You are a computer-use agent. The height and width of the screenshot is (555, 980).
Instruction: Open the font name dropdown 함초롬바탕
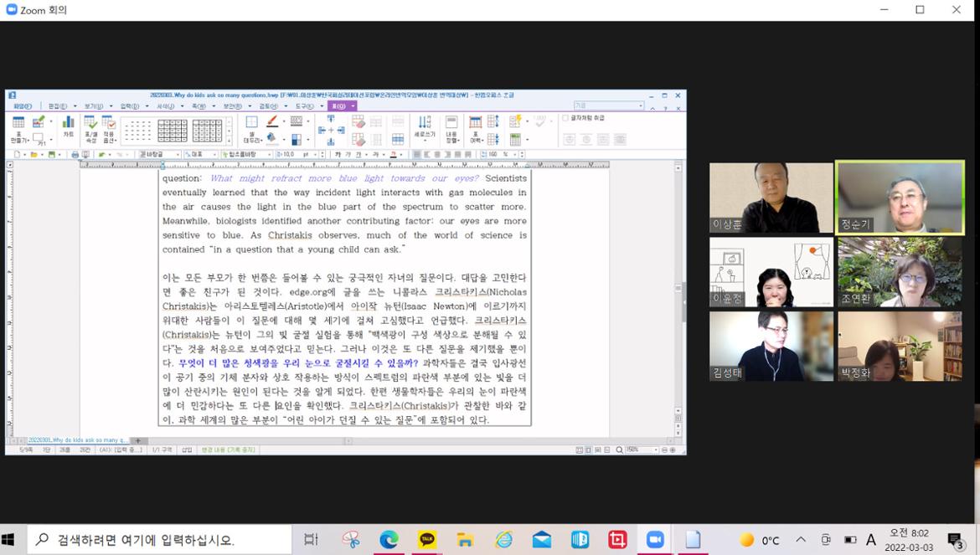point(245,155)
